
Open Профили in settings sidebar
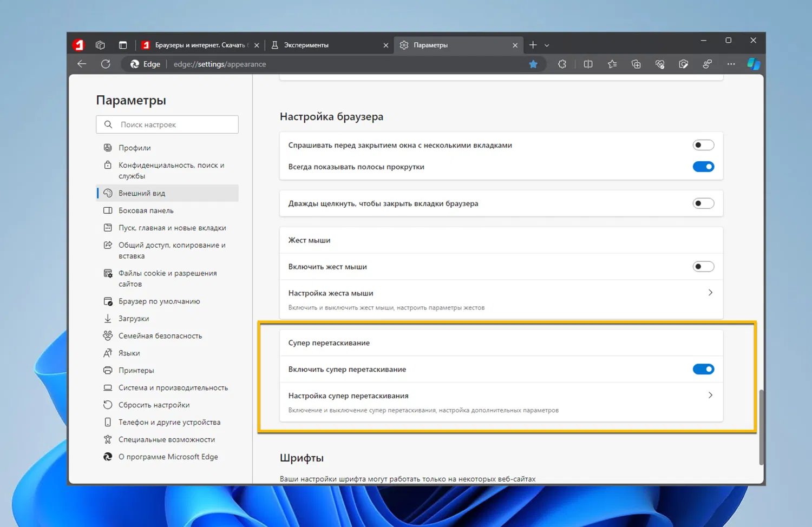tap(167, 148)
